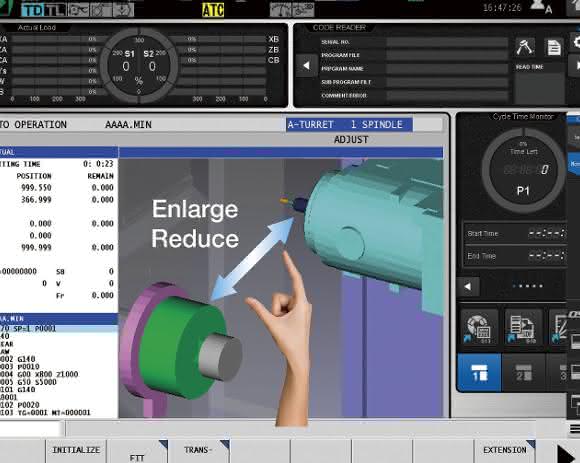Open the document icon above Read Time
The width and height of the screenshot is (580, 463).
point(554,47)
